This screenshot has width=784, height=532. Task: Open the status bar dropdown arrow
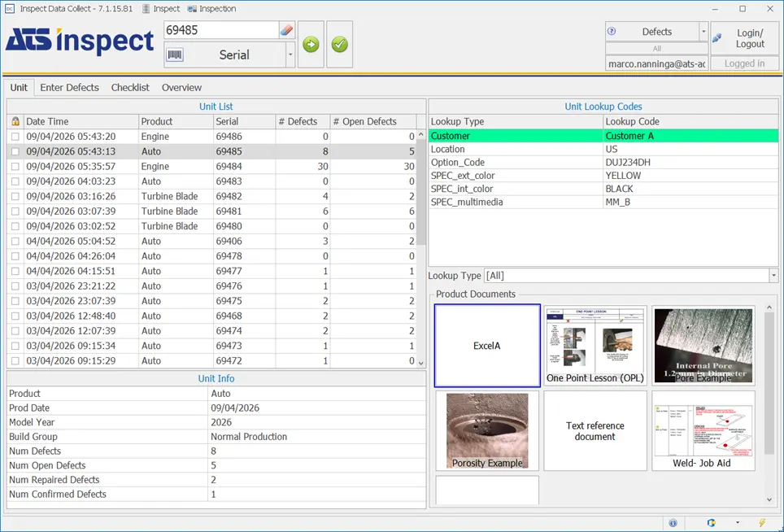click(738, 523)
